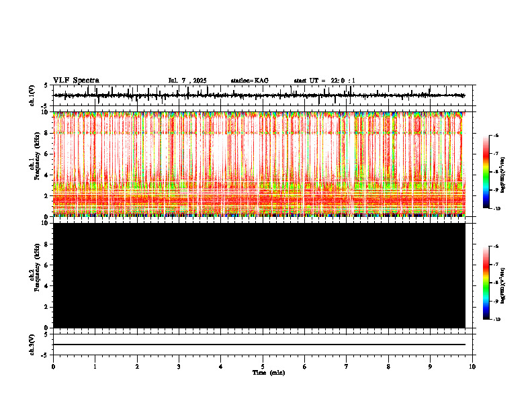Viewport: 532px width, 411px height.
Task: Click the "start UT = 22:0:1" text
Action: click(324, 81)
